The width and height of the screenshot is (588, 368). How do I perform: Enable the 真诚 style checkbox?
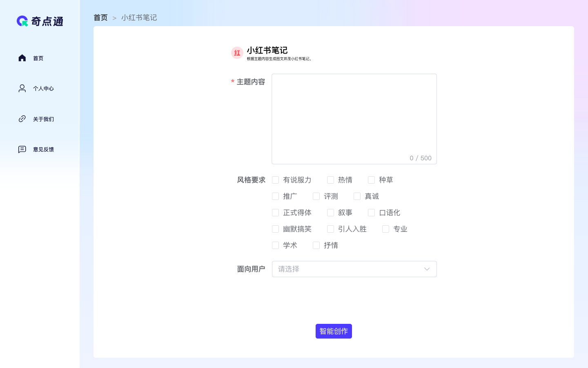pos(357,196)
